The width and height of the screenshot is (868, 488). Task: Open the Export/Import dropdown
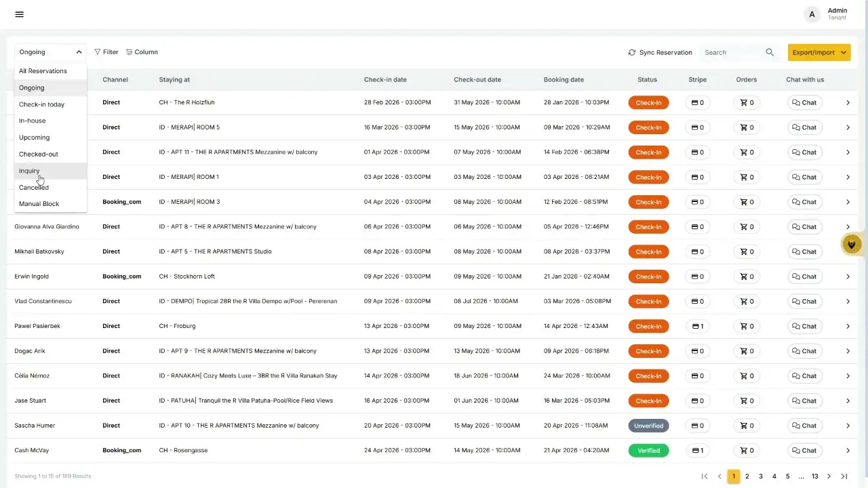[x=819, y=52]
